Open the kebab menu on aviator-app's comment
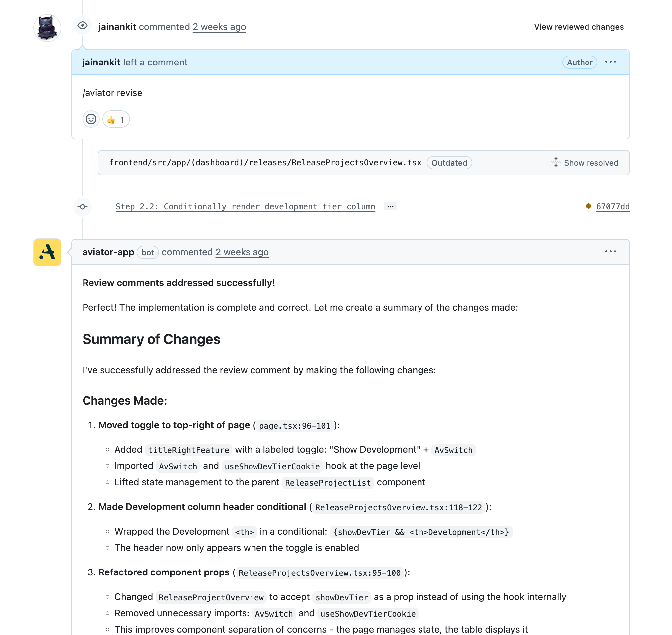The width and height of the screenshot is (672, 635). point(611,251)
